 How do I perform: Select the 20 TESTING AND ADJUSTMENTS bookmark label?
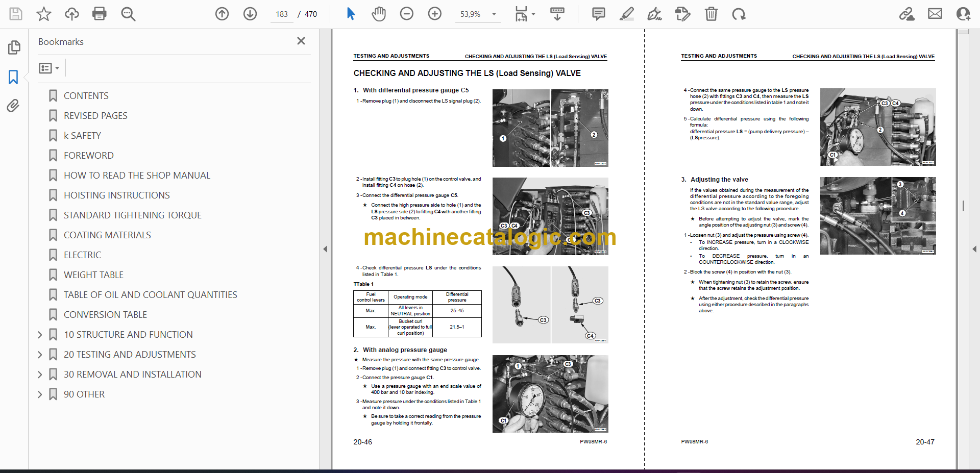130,355
